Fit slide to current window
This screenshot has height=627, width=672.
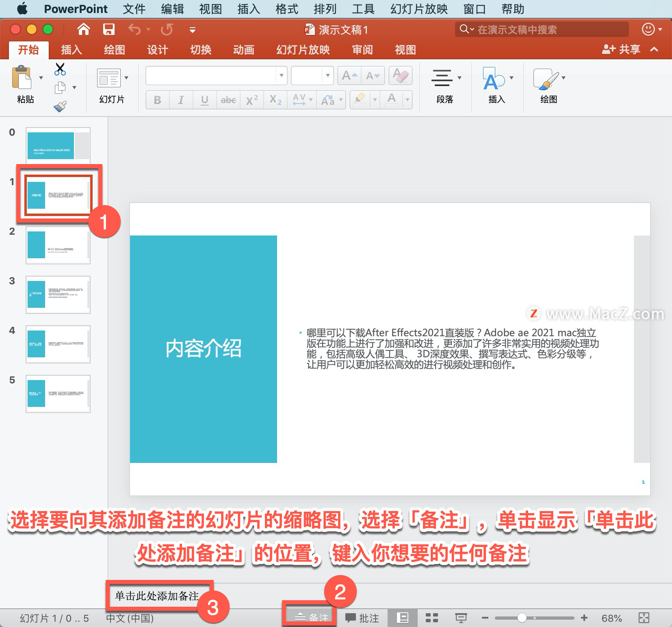644,618
